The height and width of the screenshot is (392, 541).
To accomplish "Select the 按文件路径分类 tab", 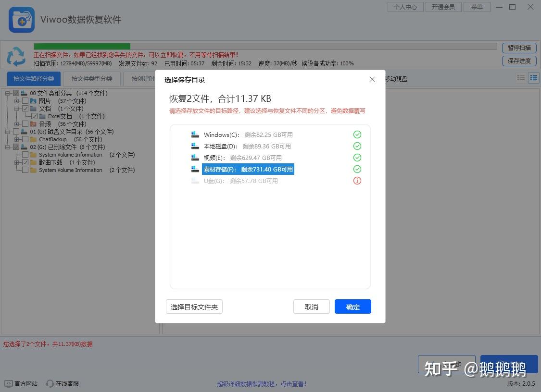I will pos(34,79).
